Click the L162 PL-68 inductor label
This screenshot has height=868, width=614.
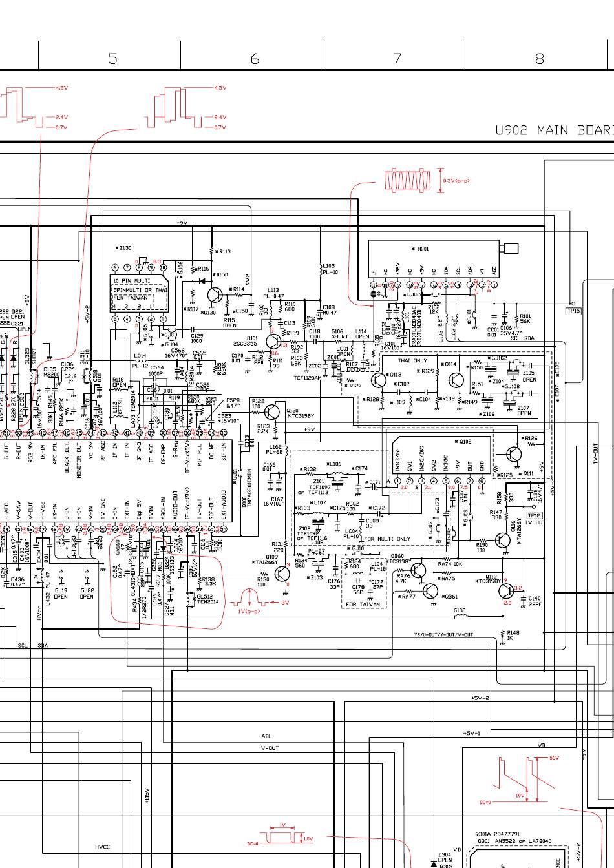[x=275, y=449]
